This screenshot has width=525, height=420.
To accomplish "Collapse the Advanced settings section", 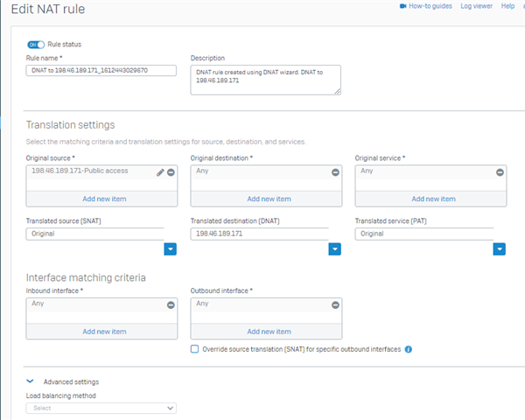I will coord(30,381).
